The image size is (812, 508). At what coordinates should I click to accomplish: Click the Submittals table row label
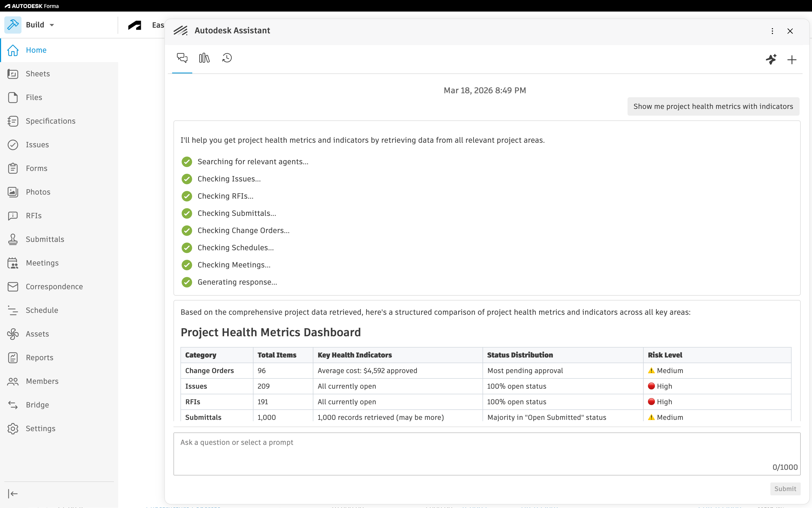[203, 417]
